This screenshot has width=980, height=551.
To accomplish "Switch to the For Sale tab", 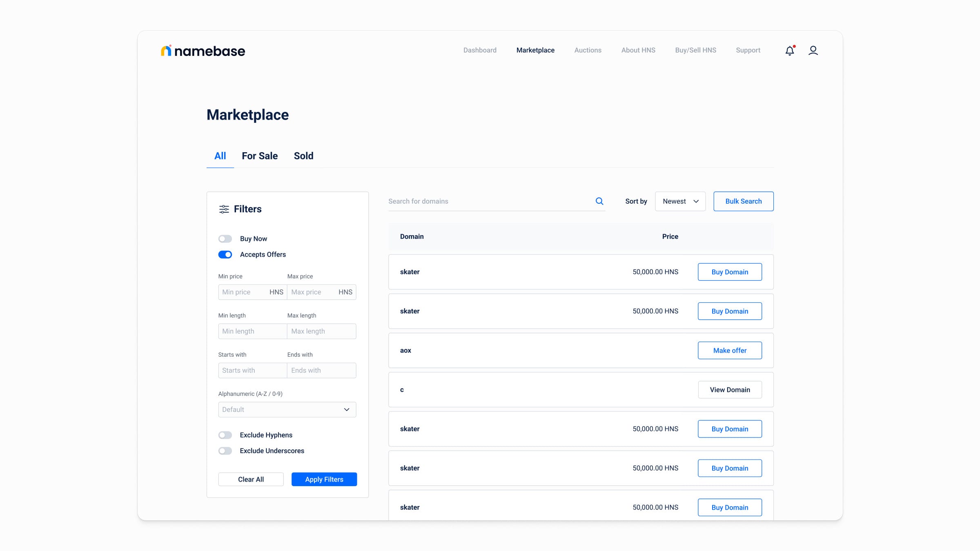I will 260,156.
